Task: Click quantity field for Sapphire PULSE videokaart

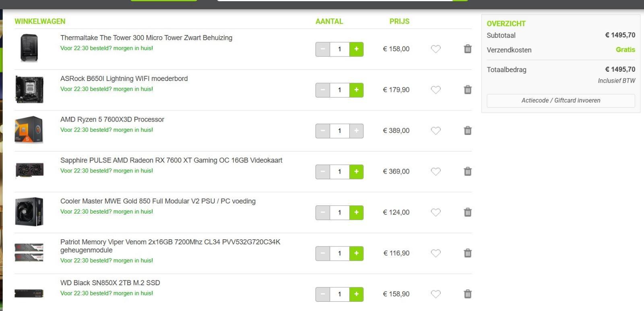Action: (340, 172)
